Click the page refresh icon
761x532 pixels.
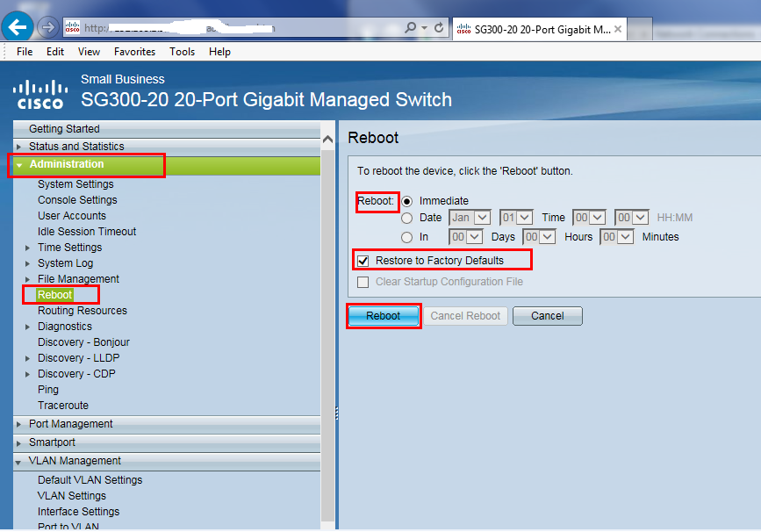[439, 28]
